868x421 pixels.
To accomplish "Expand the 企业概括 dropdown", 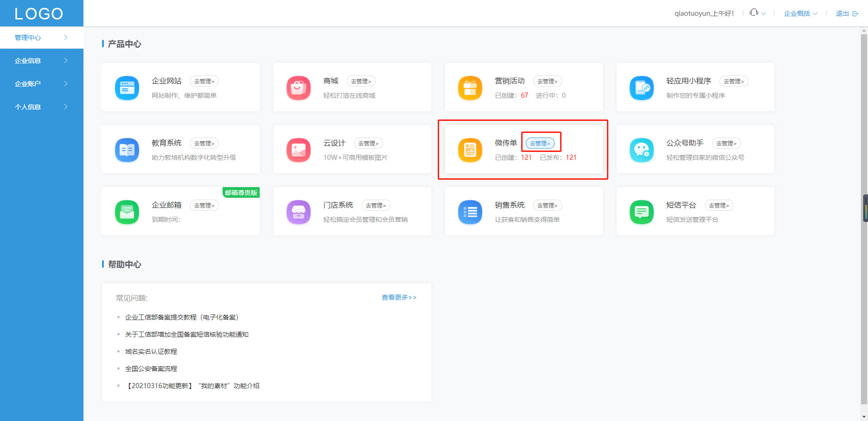I will click(799, 13).
